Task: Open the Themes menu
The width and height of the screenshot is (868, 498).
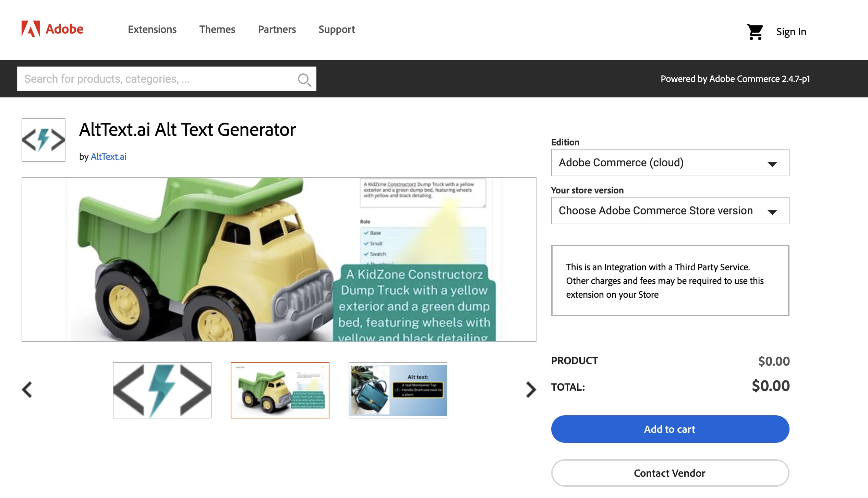Action: click(217, 29)
